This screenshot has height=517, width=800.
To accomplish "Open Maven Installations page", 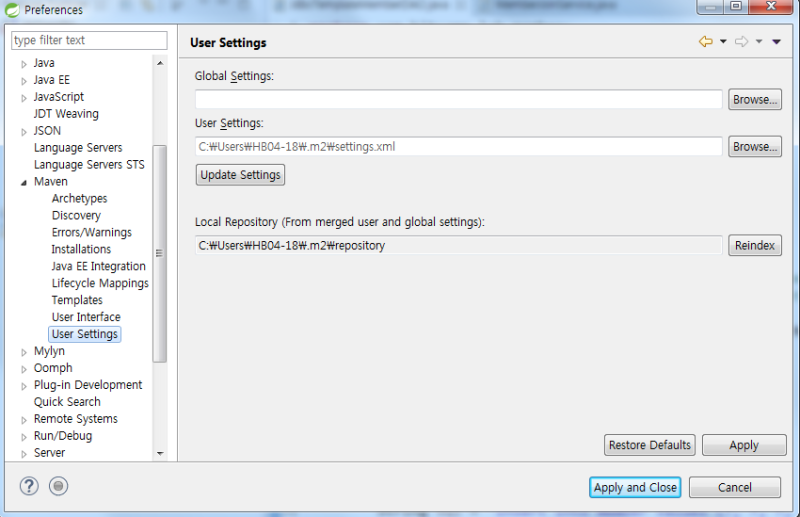I will tap(81, 249).
